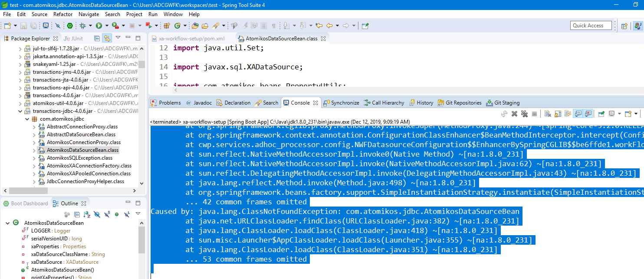Switch to the Problems tab
Image resolution: width=644 pixels, height=279 pixels.
click(x=165, y=103)
